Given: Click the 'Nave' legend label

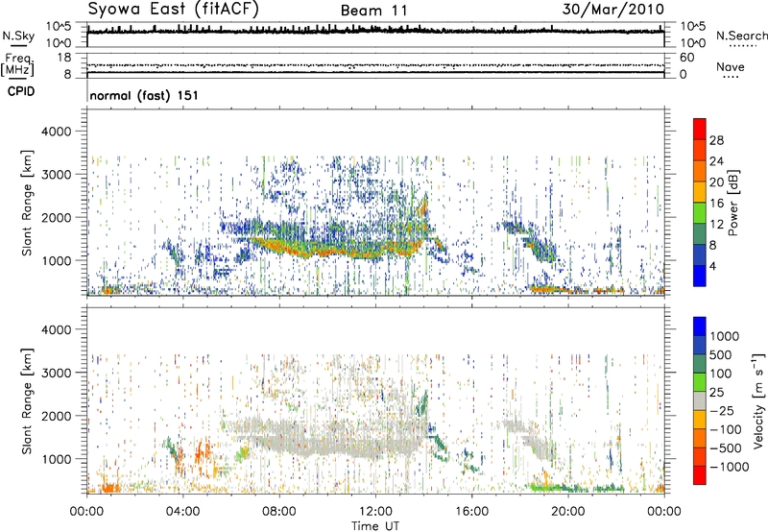Looking at the screenshot, I should [731, 66].
